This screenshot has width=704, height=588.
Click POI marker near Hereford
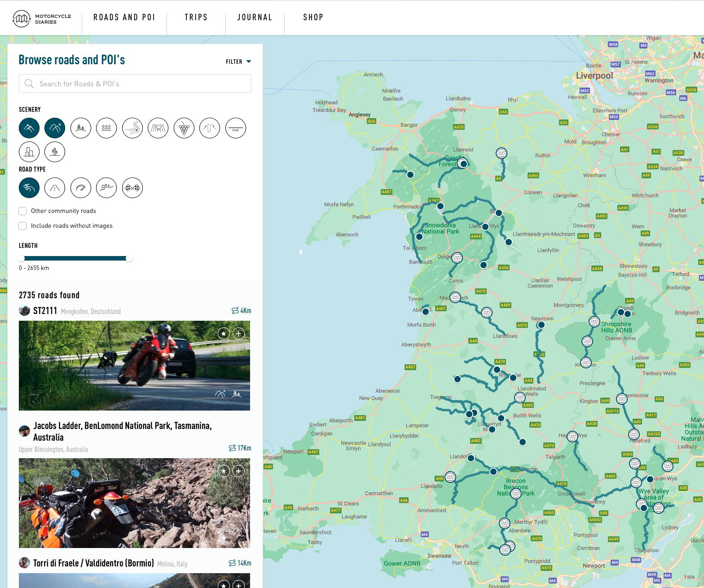pyautogui.click(x=634, y=434)
